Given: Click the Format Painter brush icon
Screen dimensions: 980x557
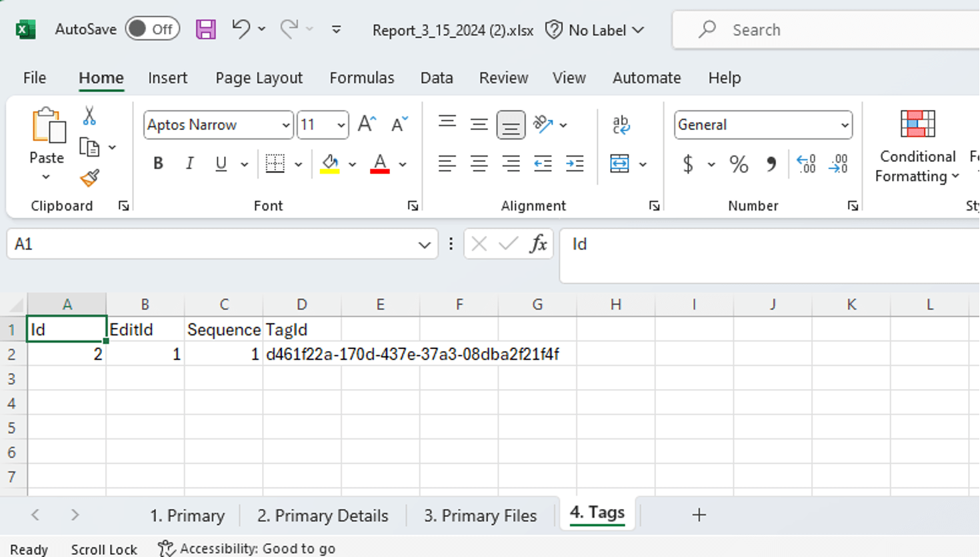Looking at the screenshot, I should [x=89, y=178].
